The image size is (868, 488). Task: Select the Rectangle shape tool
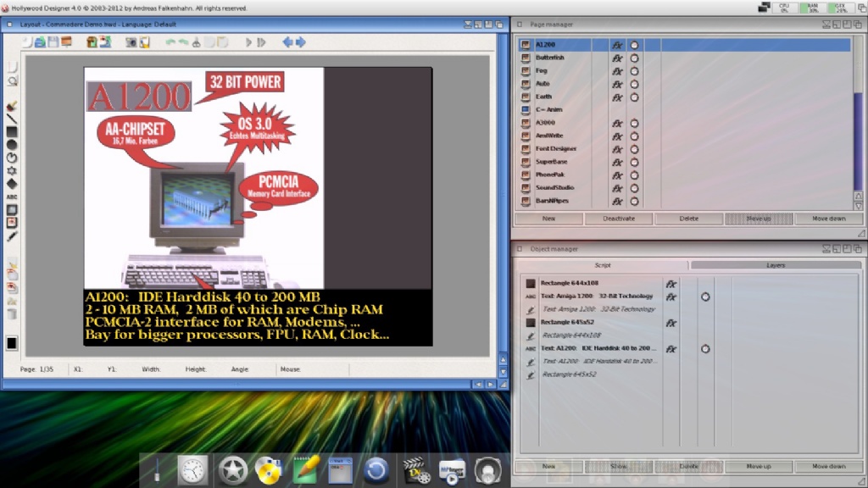[x=12, y=131]
